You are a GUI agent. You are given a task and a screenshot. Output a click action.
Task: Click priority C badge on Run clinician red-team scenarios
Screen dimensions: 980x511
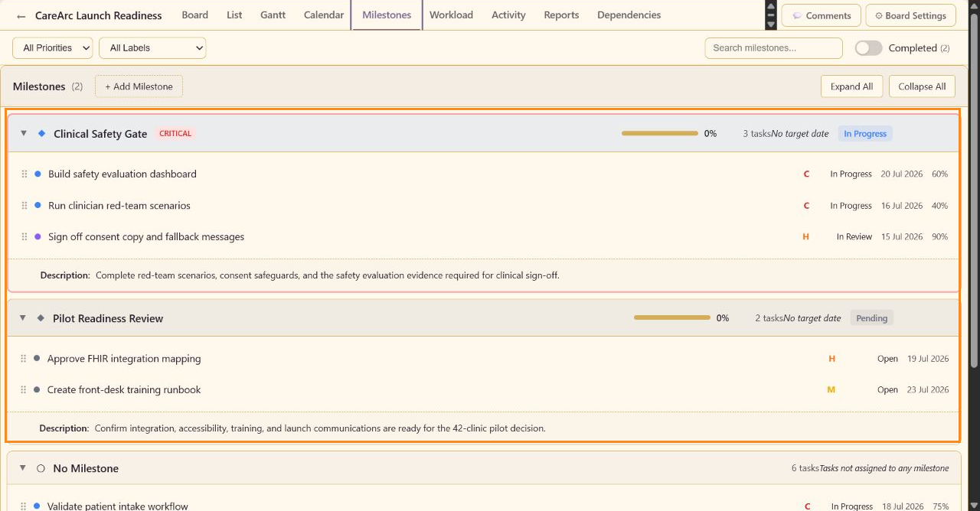coord(806,206)
